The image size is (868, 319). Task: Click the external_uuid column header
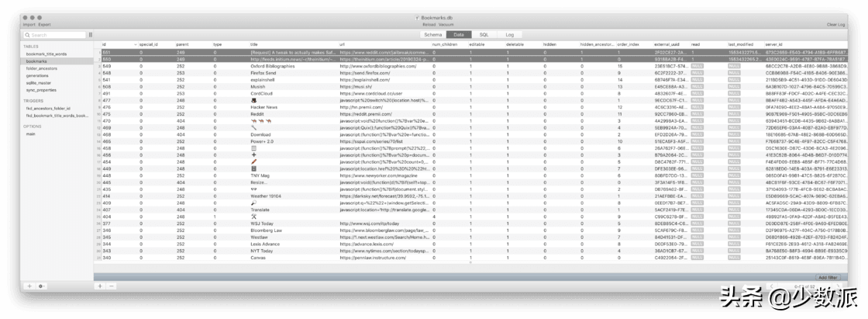tap(666, 43)
